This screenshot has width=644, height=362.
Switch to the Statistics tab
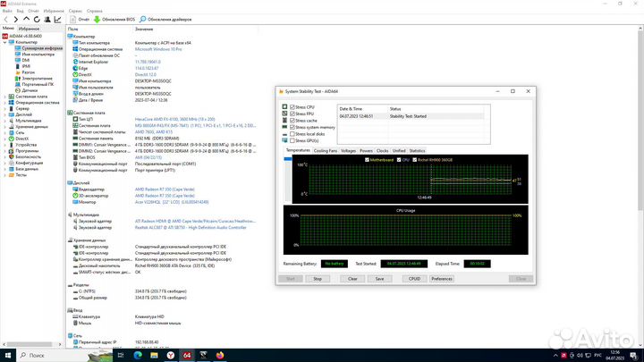coord(417,151)
